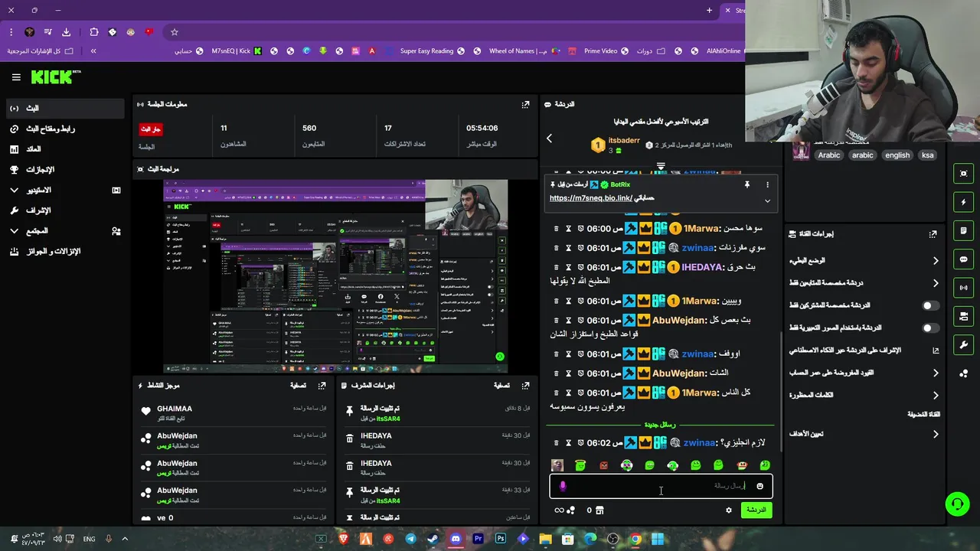Open Discord from the taskbar
This screenshot has width=980, height=551.
pos(456,539)
